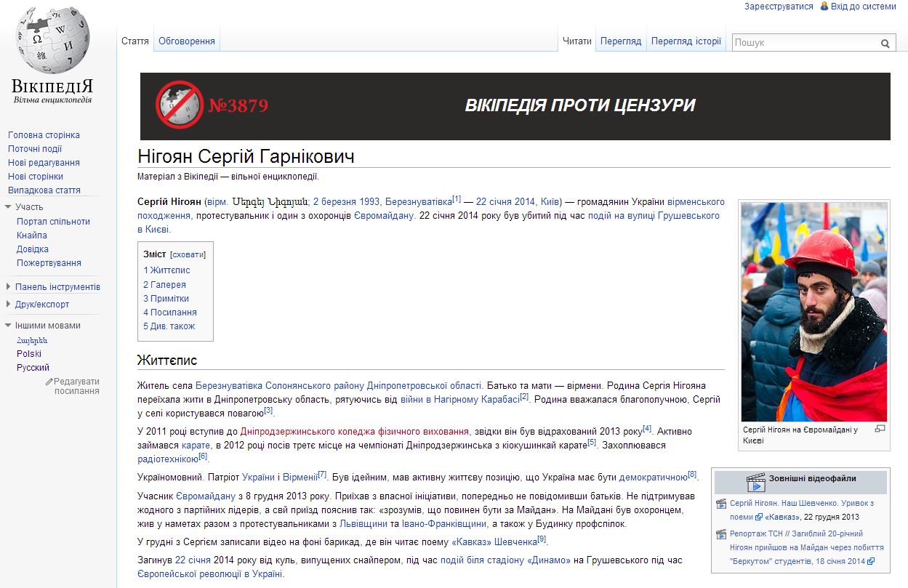The image size is (908, 588).
Task: Open Випадкова стаття in sidebar
Action: click(44, 190)
